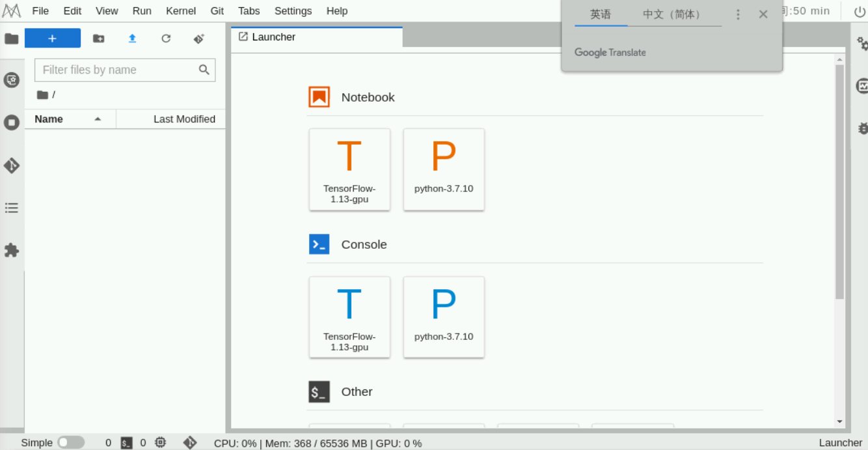Open the Debugger bug icon
This screenshot has width=868, height=450.
click(x=862, y=128)
